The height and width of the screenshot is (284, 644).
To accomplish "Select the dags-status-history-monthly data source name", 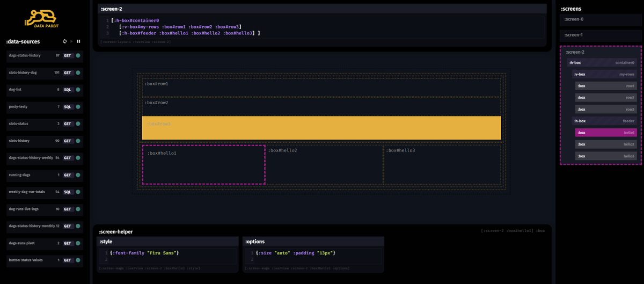I will [32, 226].
